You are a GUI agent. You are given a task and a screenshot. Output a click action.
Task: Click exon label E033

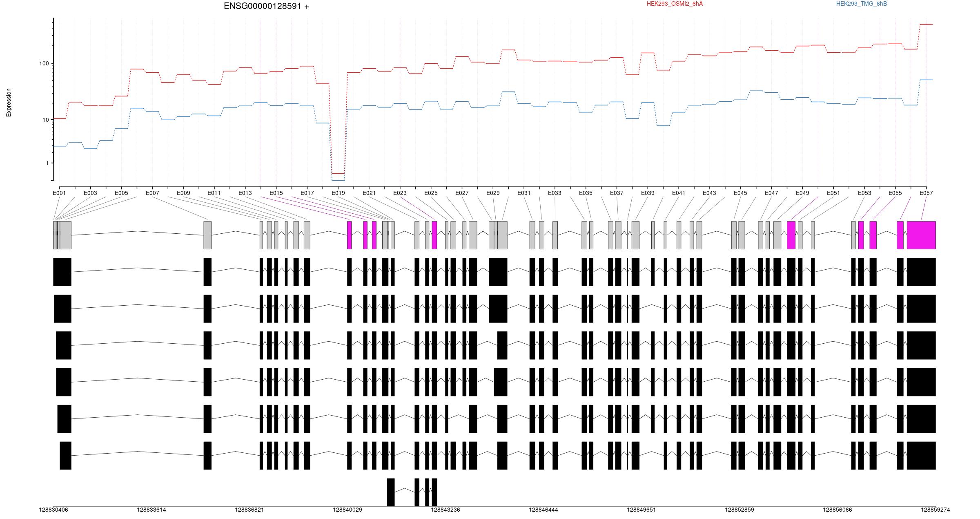555,193
